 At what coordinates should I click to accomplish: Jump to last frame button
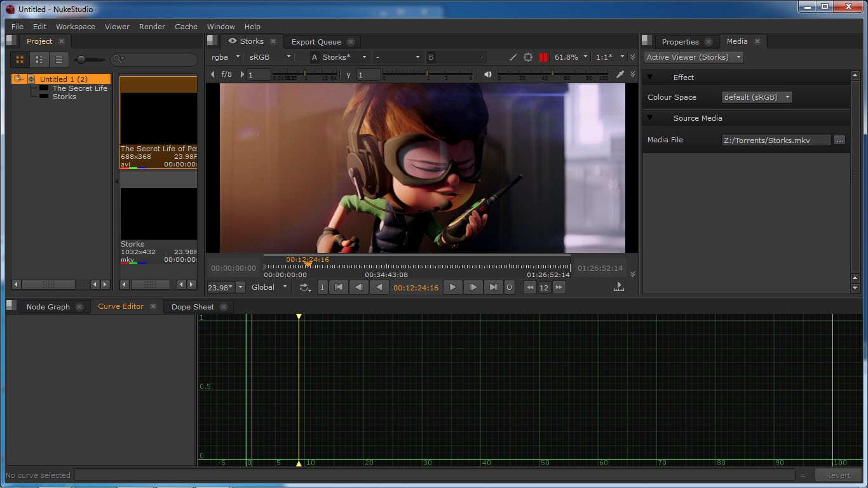tap(493, 287)
